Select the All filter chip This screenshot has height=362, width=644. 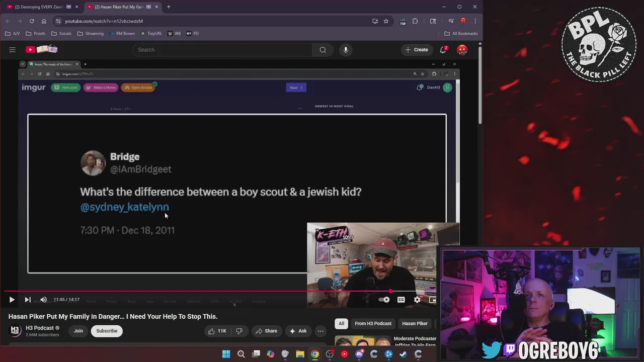click(342, 323)
